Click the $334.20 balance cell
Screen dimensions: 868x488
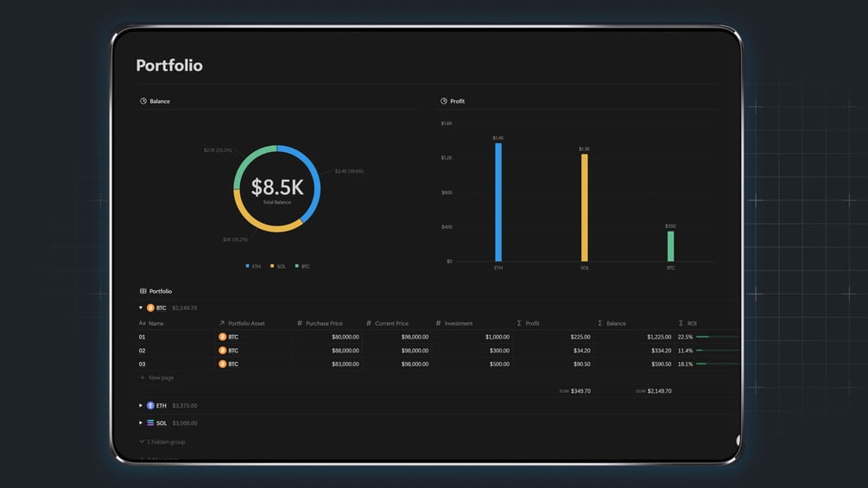(662, 350)
